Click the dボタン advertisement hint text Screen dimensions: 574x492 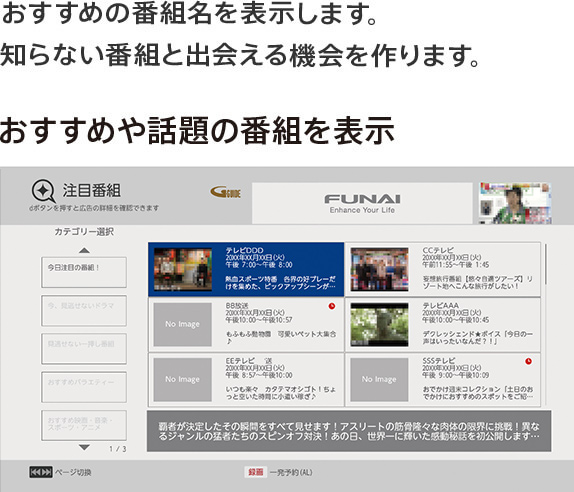(94, 208)
